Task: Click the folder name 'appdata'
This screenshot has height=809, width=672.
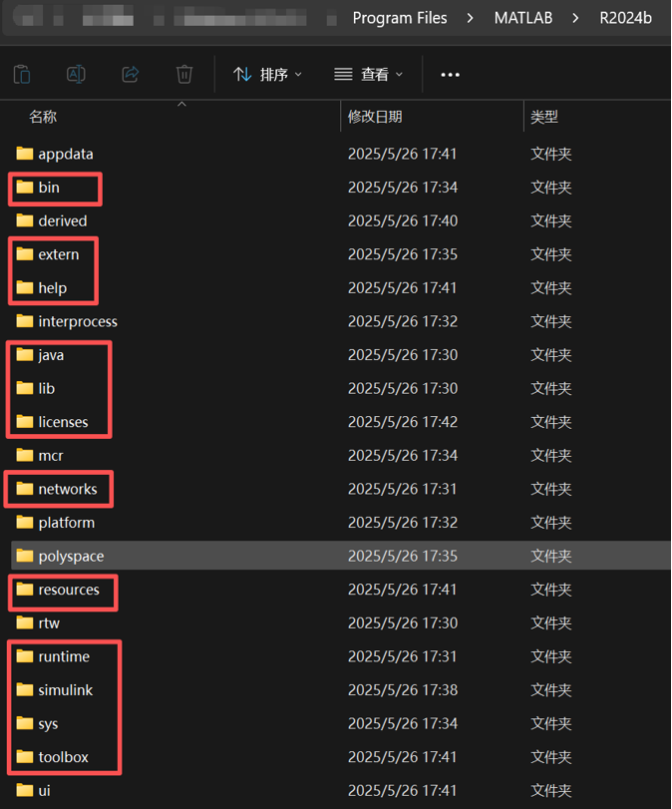Action: (66, 155)
